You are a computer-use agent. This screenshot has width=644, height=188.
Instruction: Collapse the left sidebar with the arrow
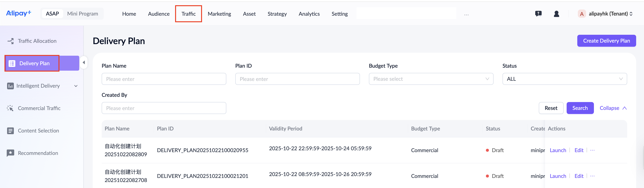pos(84,62)
